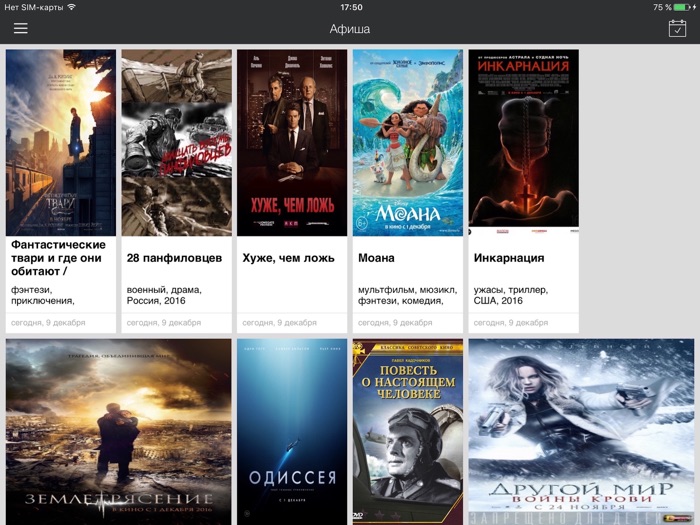Click genre text мультфильм, мюзикл, фэнтези, комедия
The width and height of the screenshot is (700, 525).
coord(408,295)
